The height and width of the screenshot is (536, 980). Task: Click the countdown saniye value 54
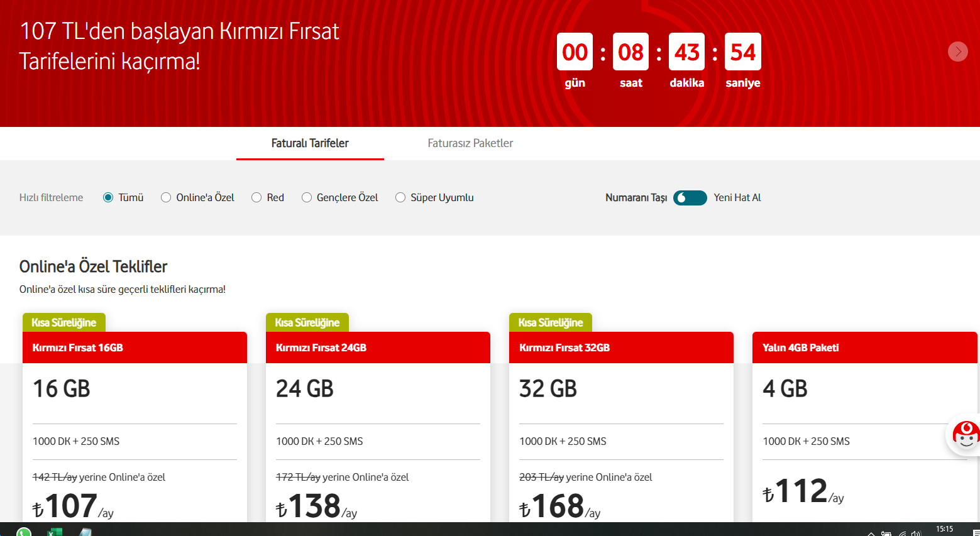(742, 52)
